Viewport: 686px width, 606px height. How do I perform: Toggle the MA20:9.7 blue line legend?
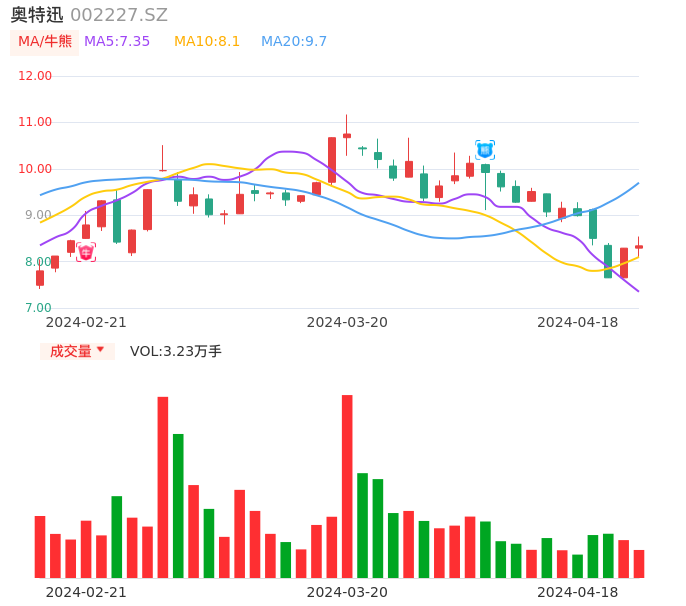[x=294, y=42]
